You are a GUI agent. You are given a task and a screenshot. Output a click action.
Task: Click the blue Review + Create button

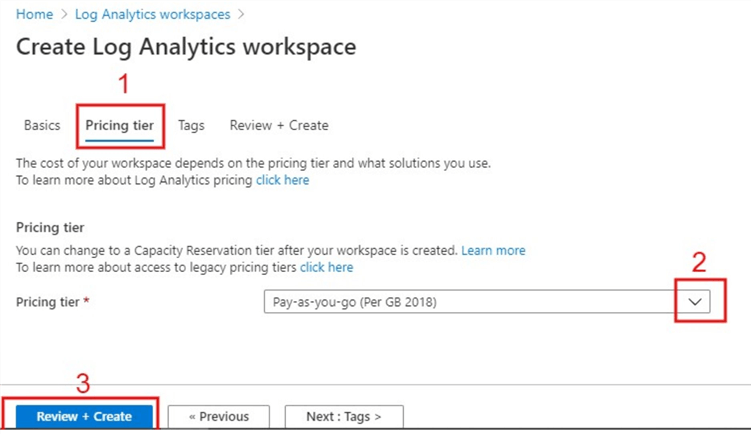point(84,416)
